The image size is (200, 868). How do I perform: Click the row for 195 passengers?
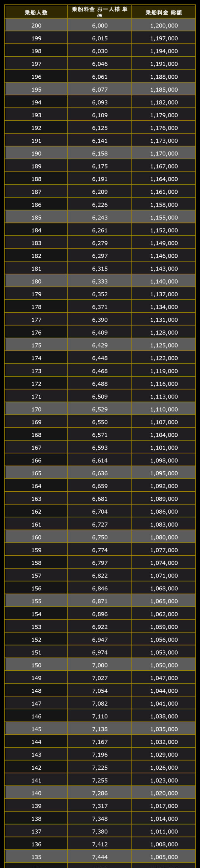pos(100,90)
